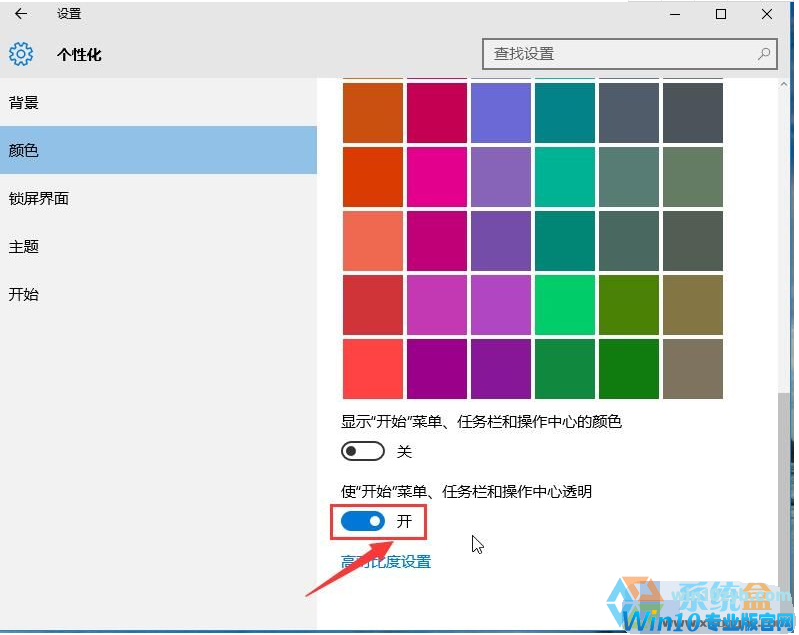Select 颜色 in the sidebar
Viewport: 799px width, 635px height.
click(24, 151)
